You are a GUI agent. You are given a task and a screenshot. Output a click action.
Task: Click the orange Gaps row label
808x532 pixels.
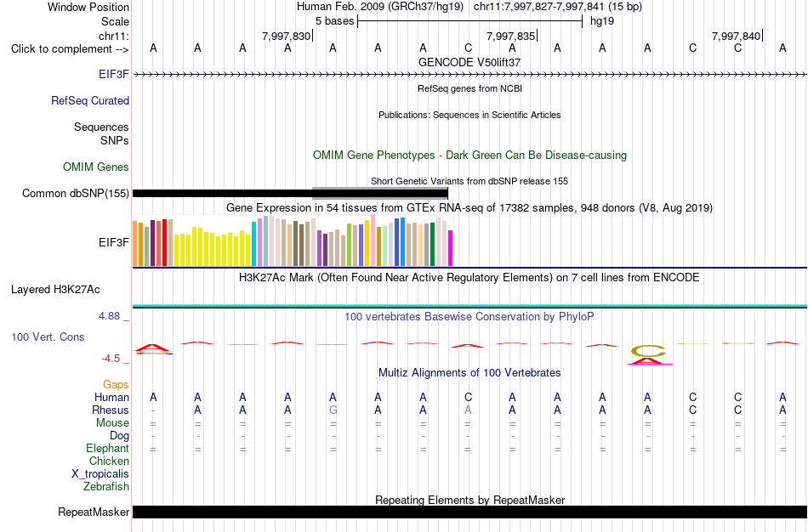(x=116, y=385)
